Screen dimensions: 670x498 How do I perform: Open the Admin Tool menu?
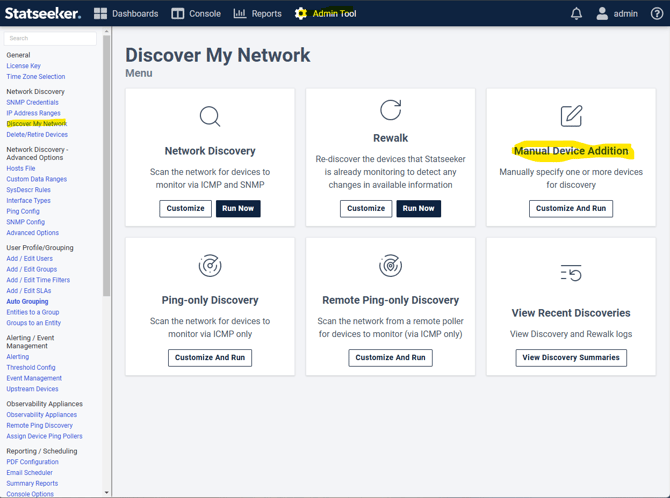click(325, 14)
